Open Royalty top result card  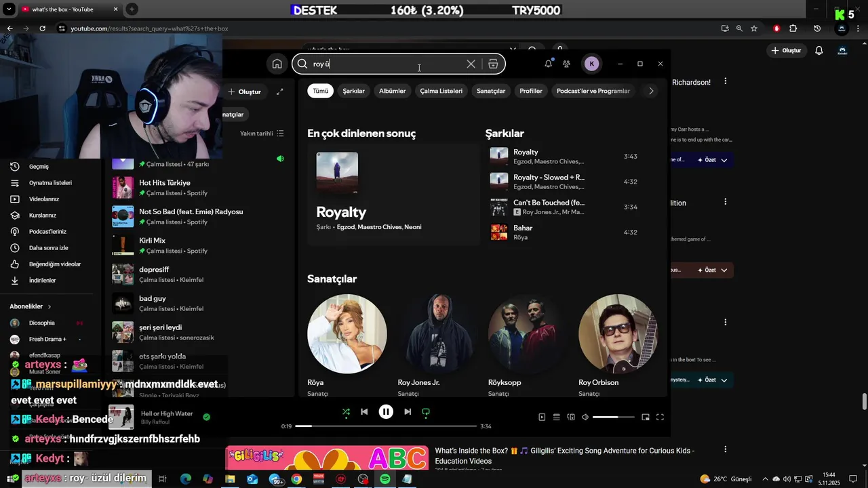(x=393, y=193)
